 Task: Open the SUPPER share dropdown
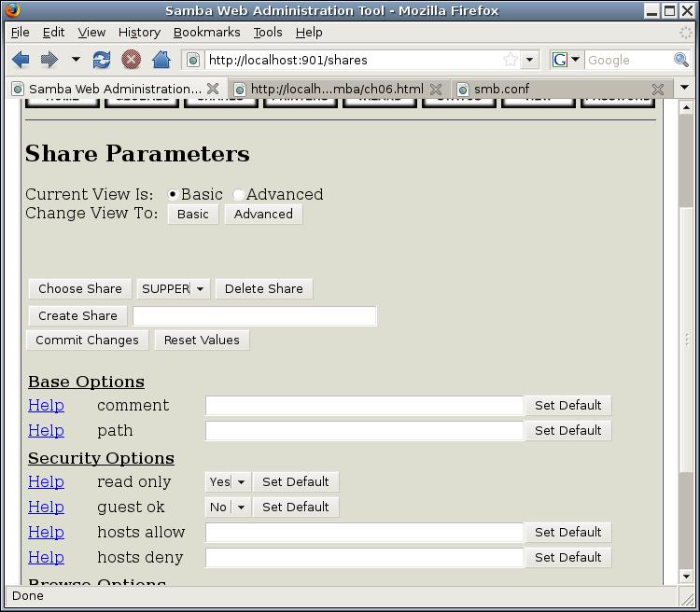click(x=173, y=289)
